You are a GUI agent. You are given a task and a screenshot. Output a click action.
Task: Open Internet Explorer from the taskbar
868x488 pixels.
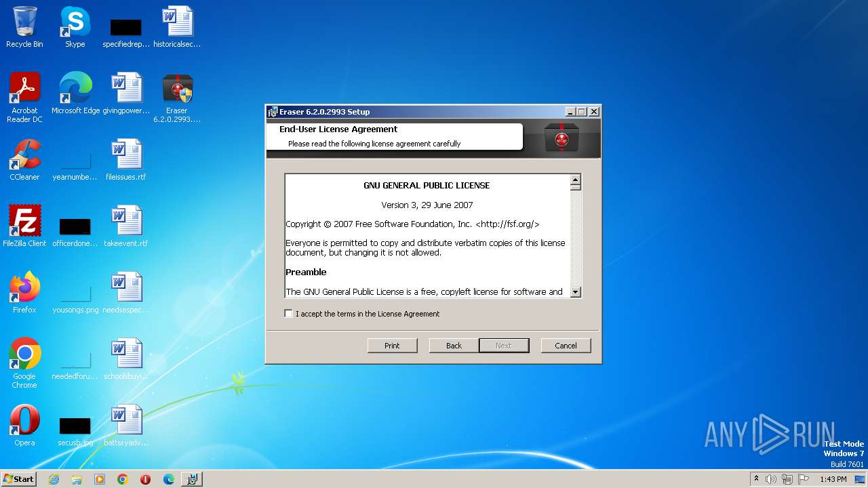click(x=54, y=479)
